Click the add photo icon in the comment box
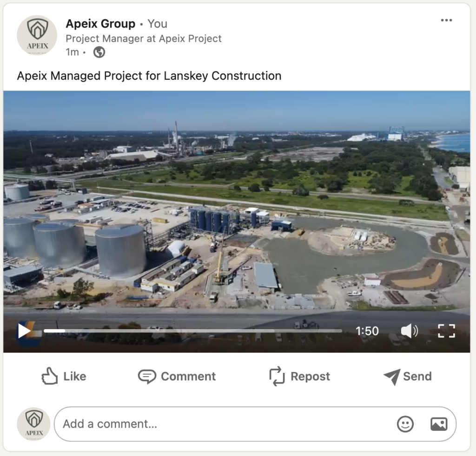 [439, 424]
